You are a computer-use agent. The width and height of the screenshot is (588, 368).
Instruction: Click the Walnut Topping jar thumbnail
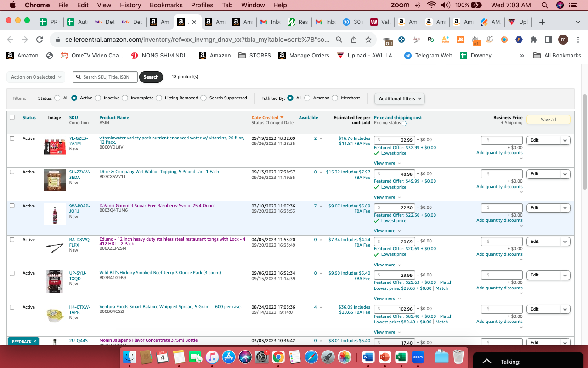pyautogui.click(x=55, y=180)
